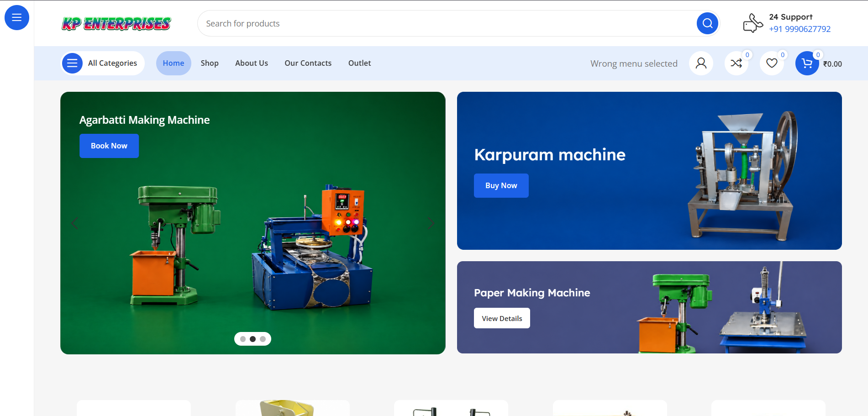Open the Shop menu item

click(x=210, y=63)
